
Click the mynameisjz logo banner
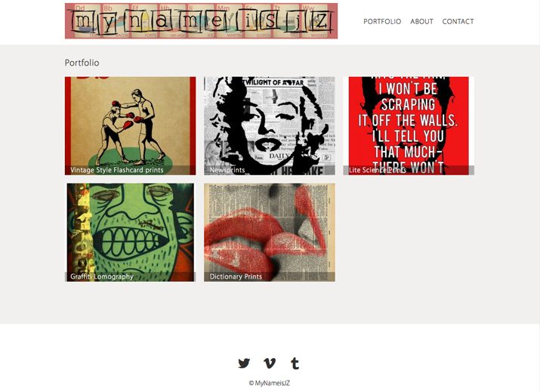pyautogui.click(x=201, y=21)
